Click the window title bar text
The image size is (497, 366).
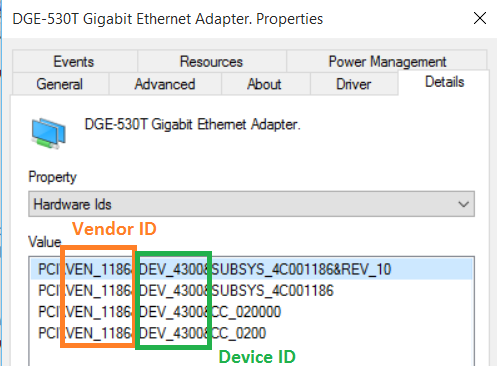click(168, 19)
